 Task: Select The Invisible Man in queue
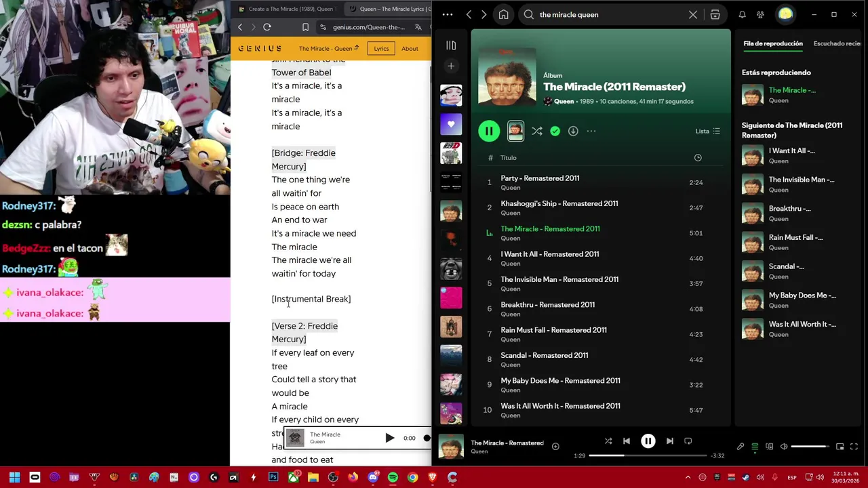798,184
